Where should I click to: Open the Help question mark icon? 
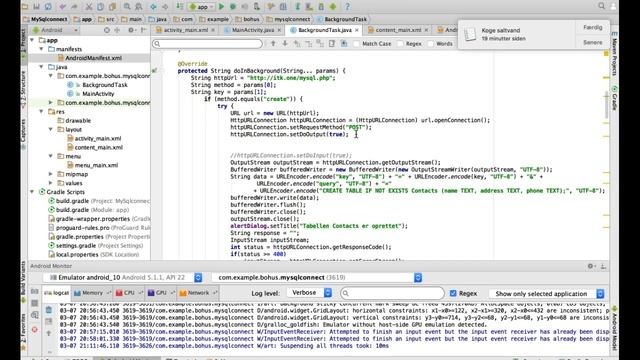347,7
